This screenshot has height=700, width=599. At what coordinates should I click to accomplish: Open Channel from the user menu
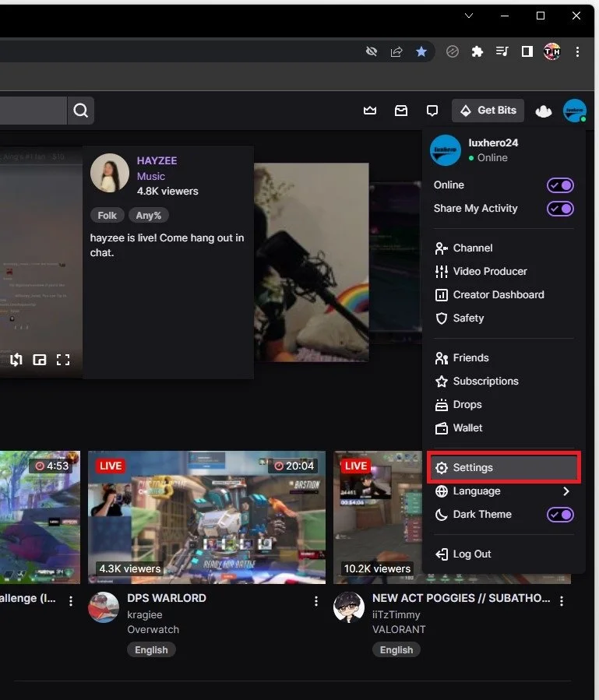tap(503, 248)
